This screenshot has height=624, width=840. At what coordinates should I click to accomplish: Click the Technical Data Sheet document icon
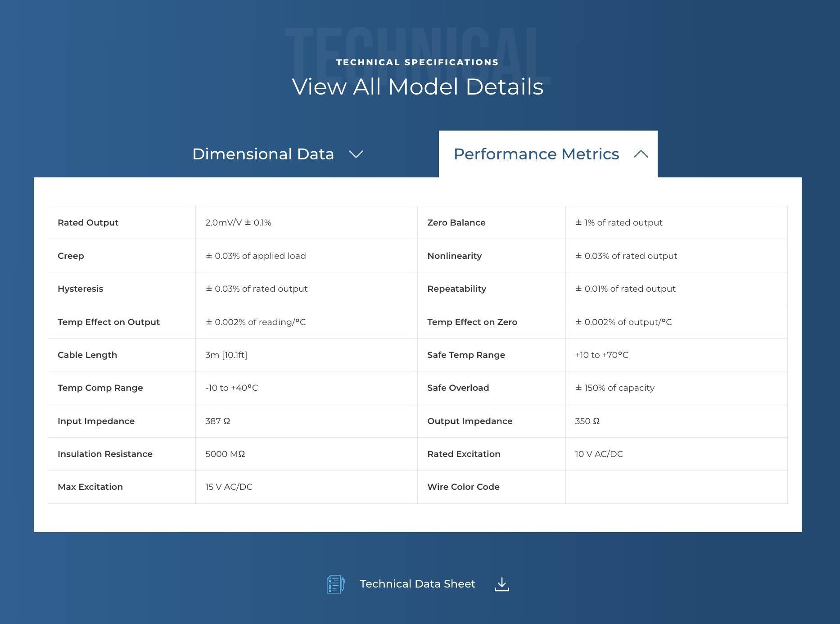pyautogui.click(x=335, y=584)
